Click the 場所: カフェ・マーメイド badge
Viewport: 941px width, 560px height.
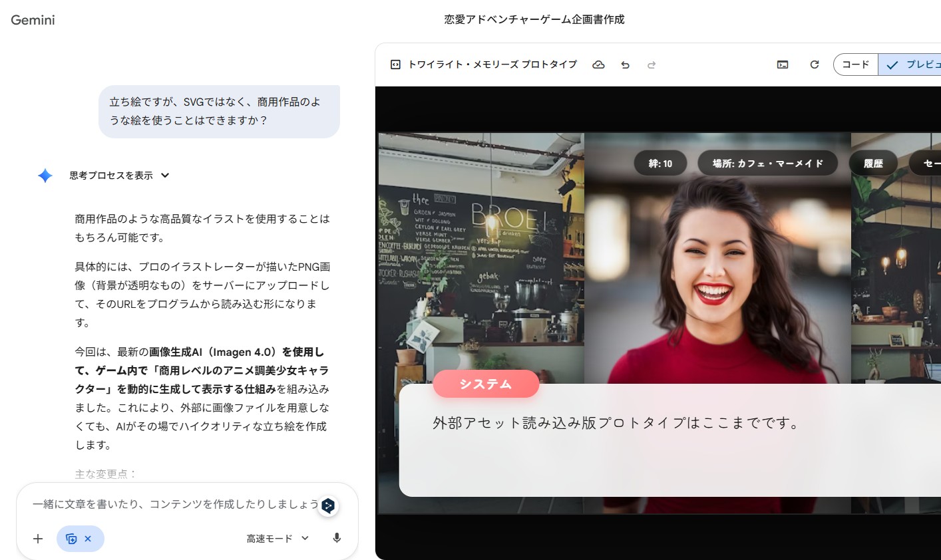point(767,163)
